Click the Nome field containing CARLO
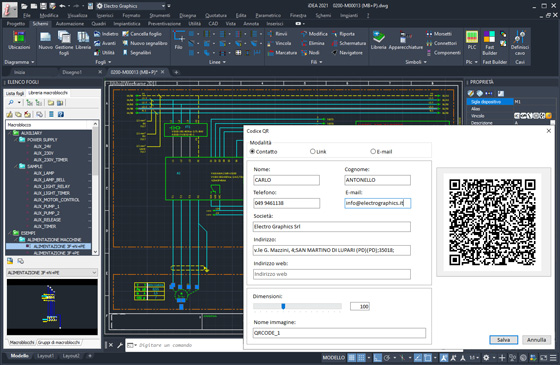The height and width of the screenshot is (365, 560). [286, 180]
